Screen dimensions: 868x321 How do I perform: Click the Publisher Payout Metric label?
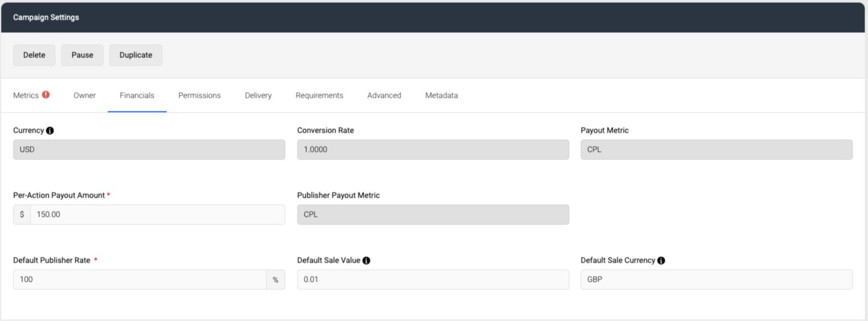[338, 195]
